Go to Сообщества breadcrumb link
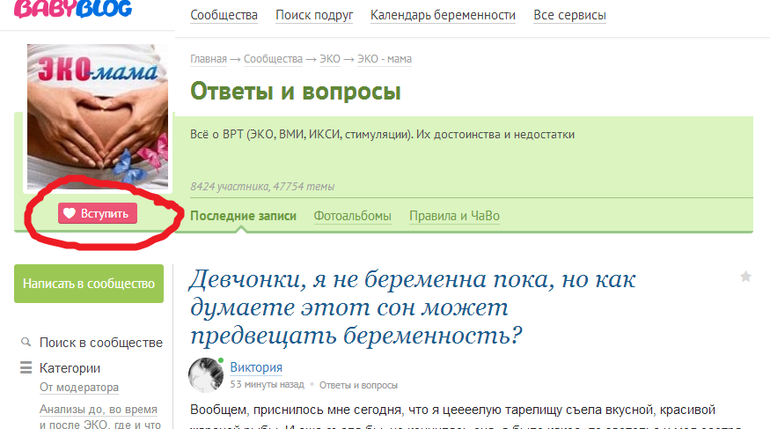This screenshot has height=429, width=770. [273, 59]
